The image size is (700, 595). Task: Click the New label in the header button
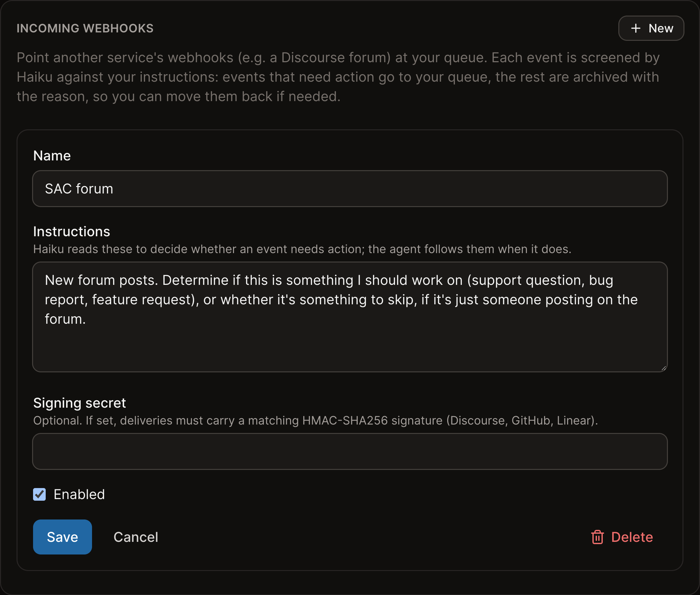coord(660,28)
